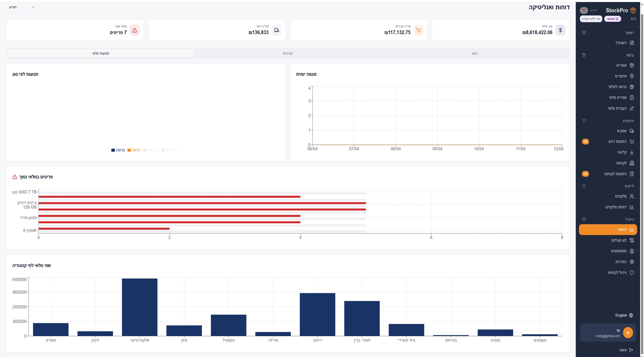Switch to the מכירות tab
The width and height of the screenshot is (644, 357).
tap(287, 53)
